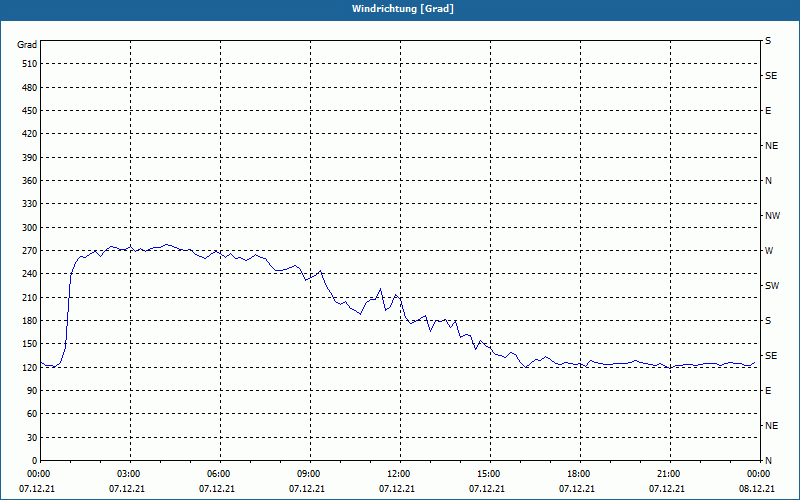Pick the 07.12.21 date under 21:00
This screenshot has height=500, width=800.
tap(666, 489)
